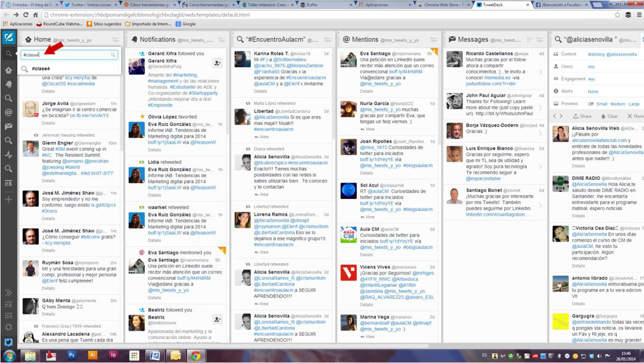Add a column with the plus icon
Image resolution: width=644 pixels, height=363 pixels.
(8, 200)
